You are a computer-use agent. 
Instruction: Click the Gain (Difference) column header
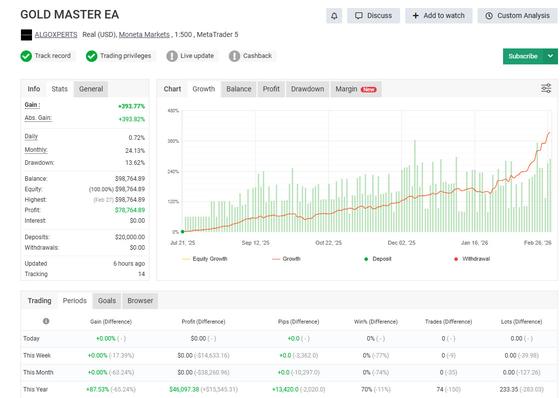pos(111,322)
